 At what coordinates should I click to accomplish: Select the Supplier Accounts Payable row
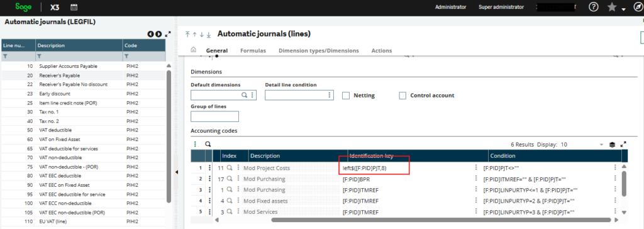coord(84,66)
